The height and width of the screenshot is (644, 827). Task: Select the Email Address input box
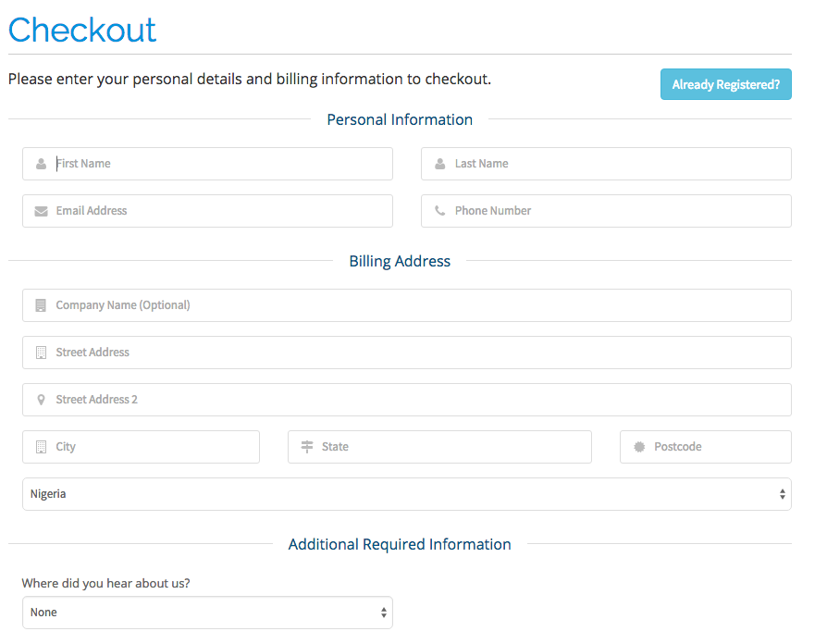pos(222,211)
